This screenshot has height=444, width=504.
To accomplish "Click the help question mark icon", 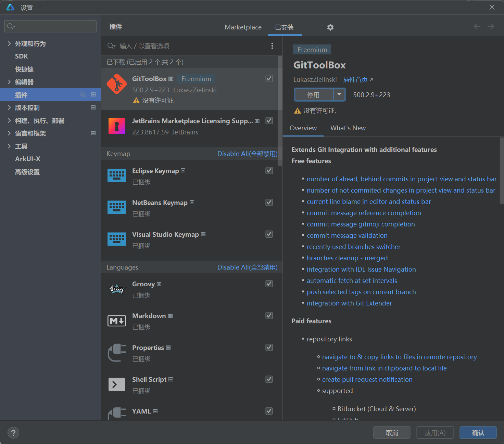I will pos(13,433).
